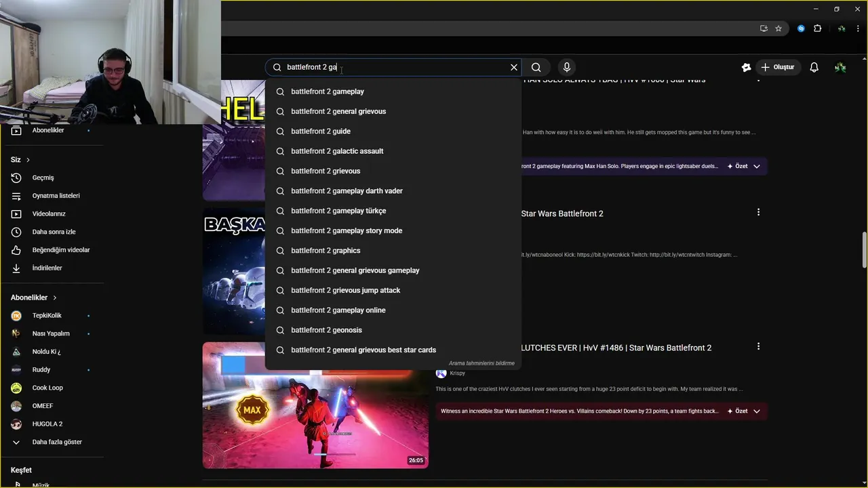Screen dimensions: 868x488
Task: Open video titled Star Wars Battlefront 2
Action: pos(562,213)
